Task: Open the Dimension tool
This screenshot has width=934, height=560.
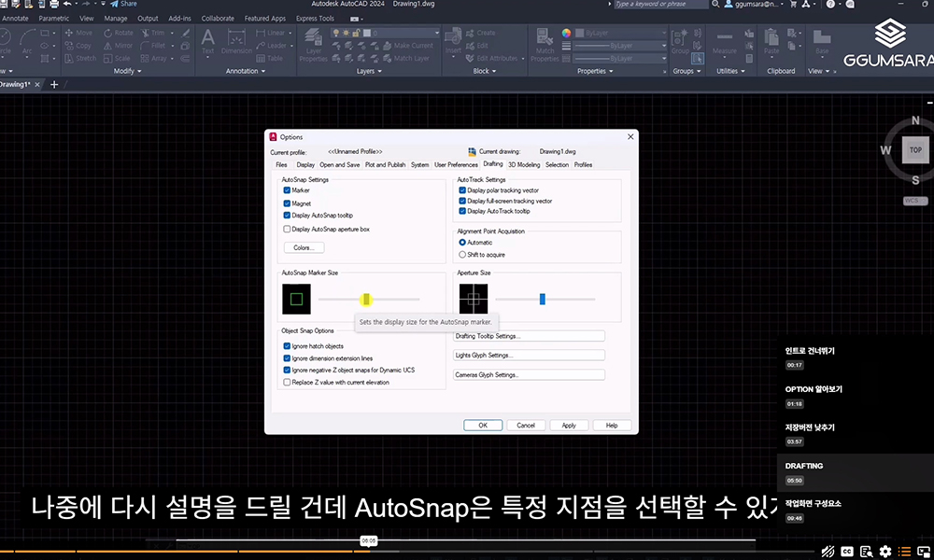Action: tap(237, 40)
